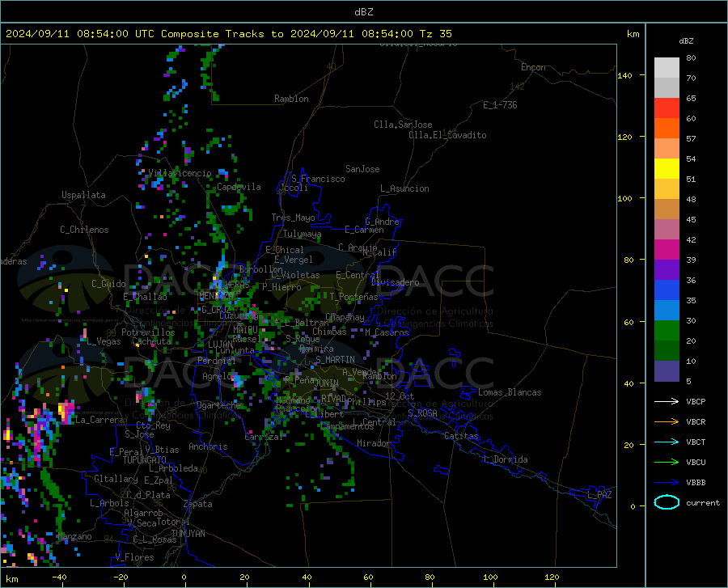Screen dimensions: 728x588
Task: Click the 'Tz 35' threshold text
Action: tap(435, 34)
